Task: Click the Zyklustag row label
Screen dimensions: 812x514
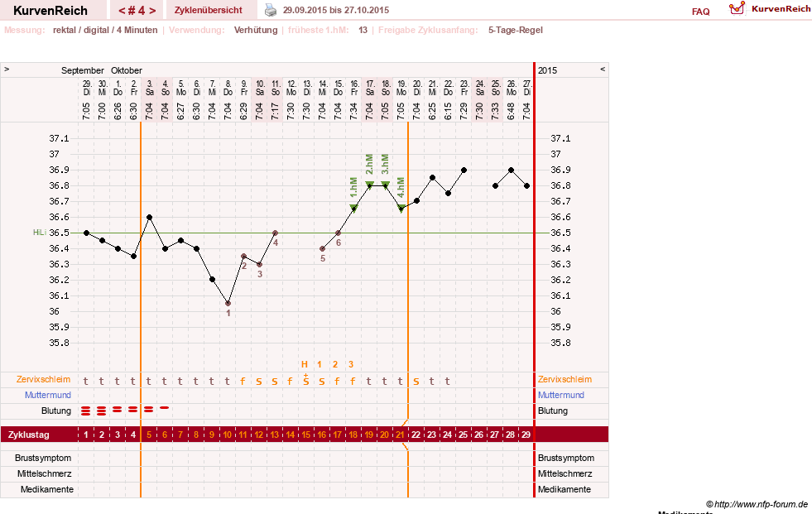Action: coord(28,435)
